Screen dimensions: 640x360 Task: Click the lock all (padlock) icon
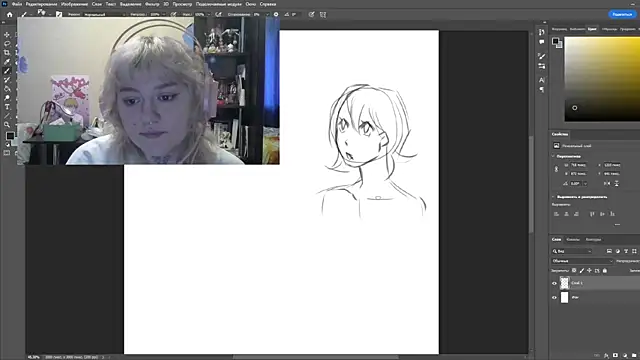click(605, 270)
